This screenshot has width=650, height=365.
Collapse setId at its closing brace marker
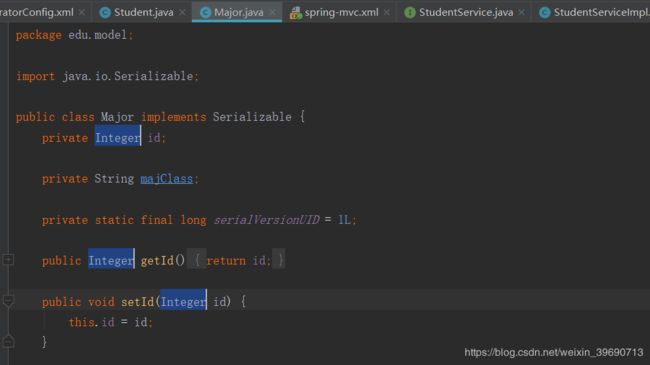pos(8,341)
